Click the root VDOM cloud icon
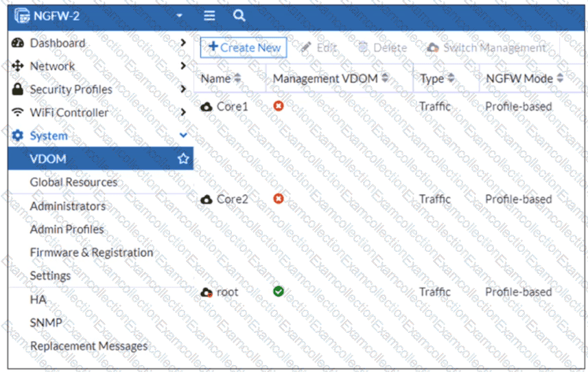Screen dimensions: 588x372 207,292
